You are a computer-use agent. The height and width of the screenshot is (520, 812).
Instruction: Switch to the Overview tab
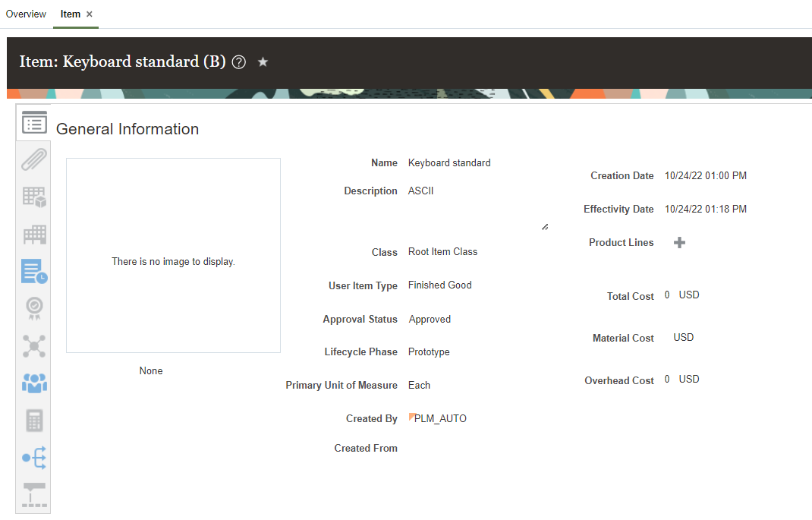(26, 14)
